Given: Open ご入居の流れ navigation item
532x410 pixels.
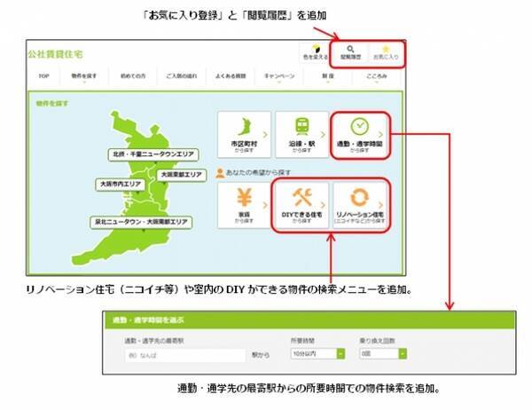Looking at the screenshot, I should click(182, 76).
